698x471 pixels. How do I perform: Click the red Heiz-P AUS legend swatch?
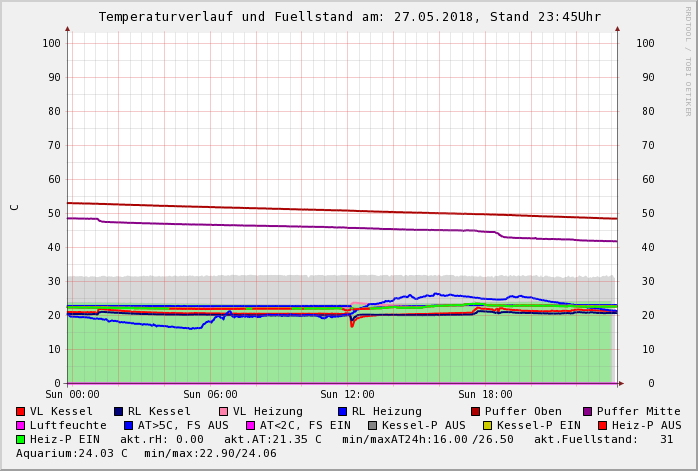click(602, 425)
